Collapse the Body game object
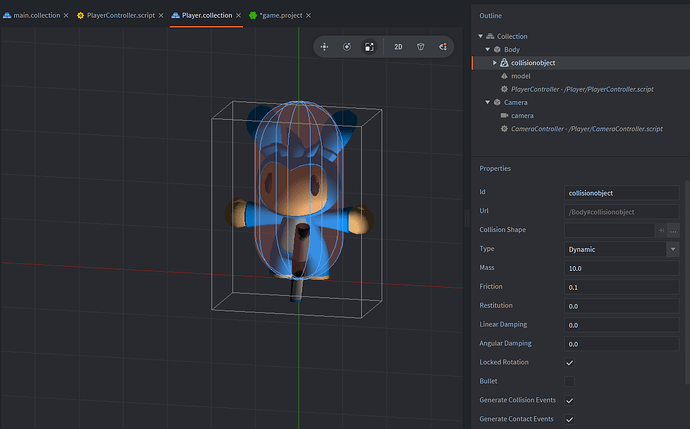 point(488,49)
